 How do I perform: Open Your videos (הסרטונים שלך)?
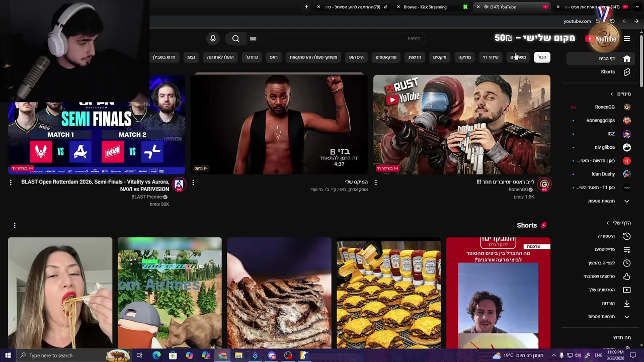[602, 290]
